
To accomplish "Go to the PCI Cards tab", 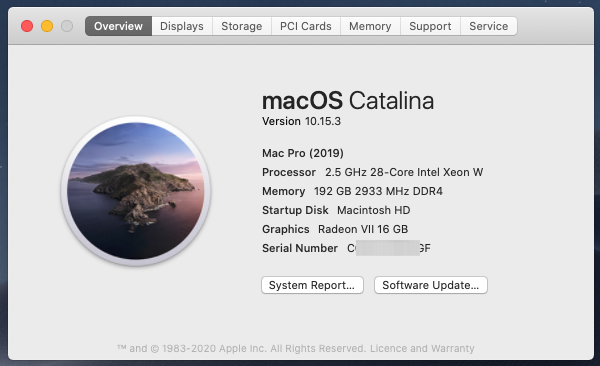I will pos(306,26).
